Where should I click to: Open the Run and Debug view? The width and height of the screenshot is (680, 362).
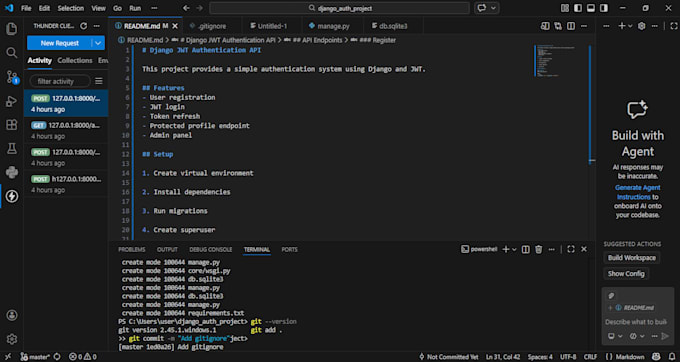click(12, 101)
